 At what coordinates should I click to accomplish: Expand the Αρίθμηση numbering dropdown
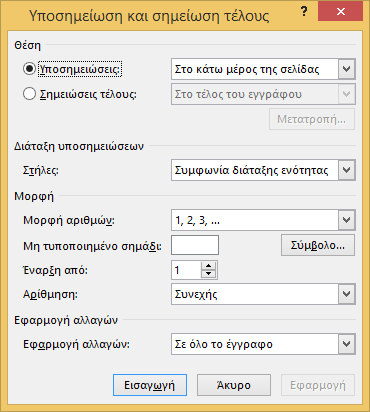pos(347,294)
